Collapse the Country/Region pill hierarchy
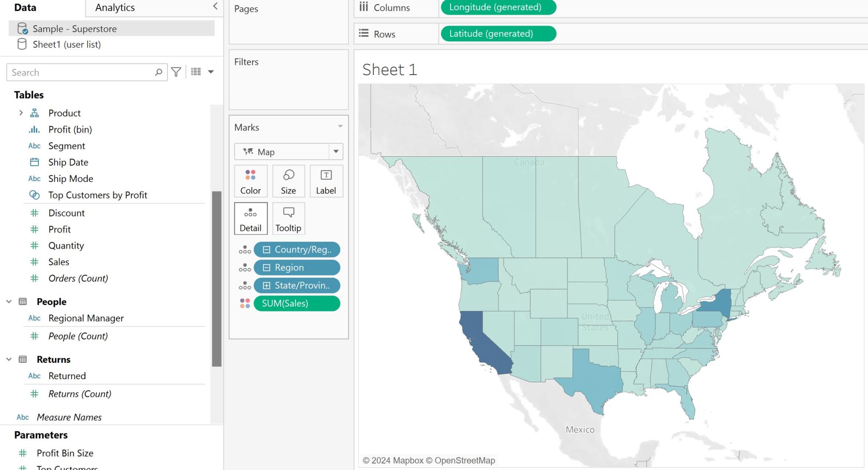 coord(266,250)
